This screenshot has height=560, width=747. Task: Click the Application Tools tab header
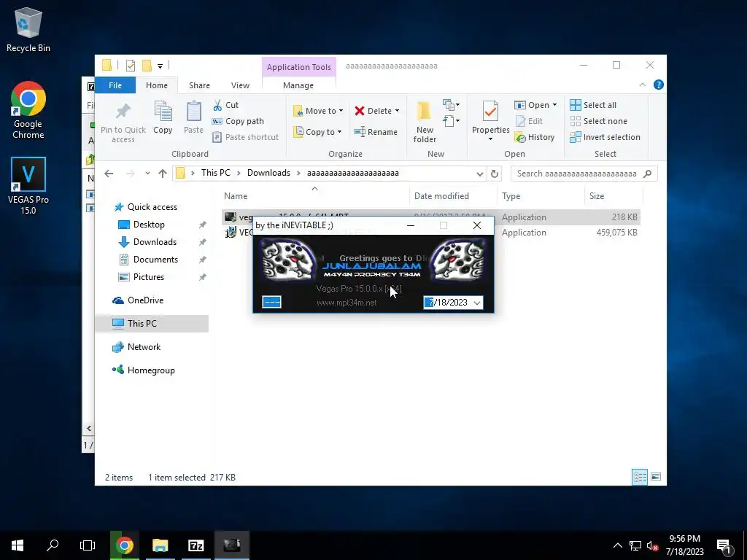(298, 67)
